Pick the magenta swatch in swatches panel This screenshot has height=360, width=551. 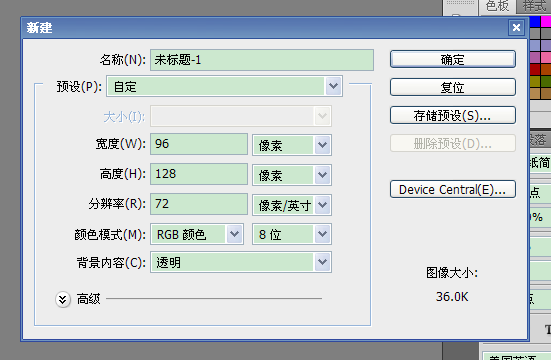point(546,22)
